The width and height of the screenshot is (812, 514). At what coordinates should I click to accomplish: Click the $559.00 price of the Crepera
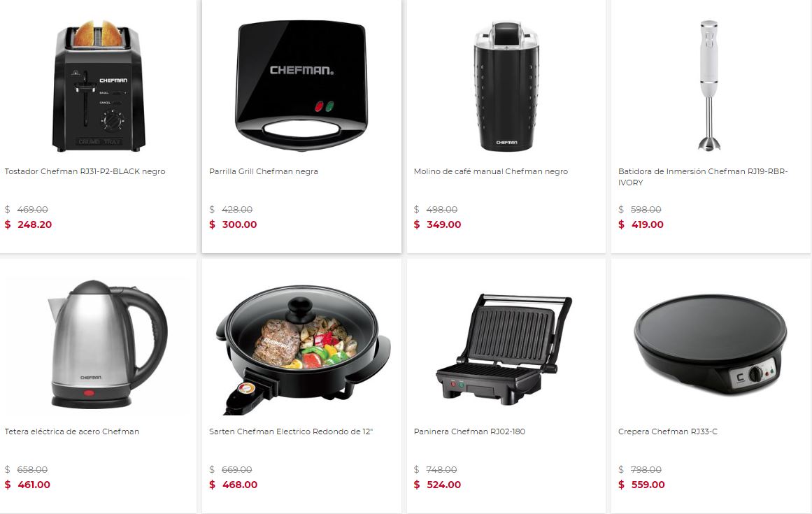tap(641, 485)
